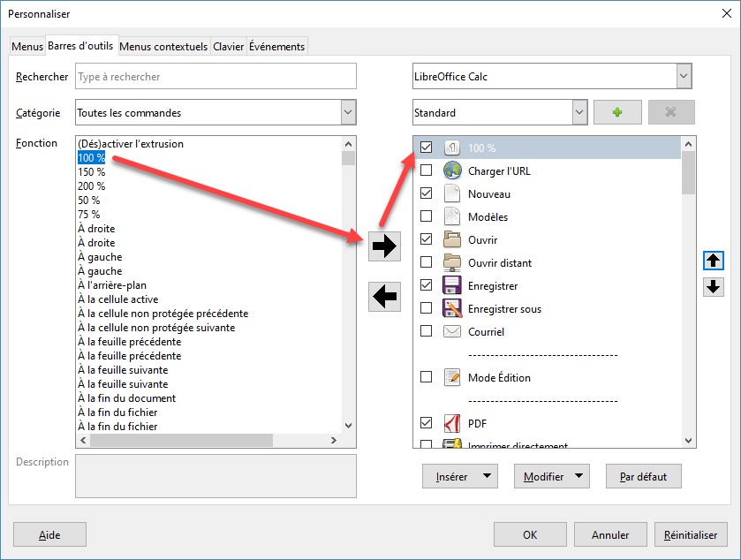
Task: Open the Clavier tab
Action: tap(229, 47)
